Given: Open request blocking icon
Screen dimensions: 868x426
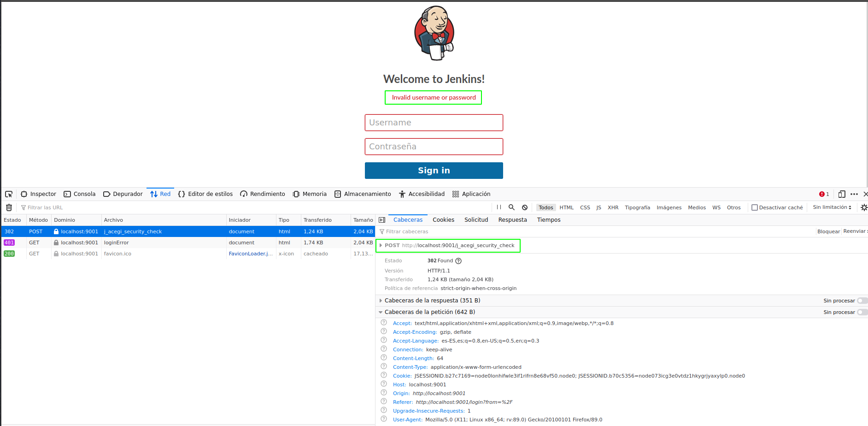Looking at the screenshot, I should tap(525, 207).
